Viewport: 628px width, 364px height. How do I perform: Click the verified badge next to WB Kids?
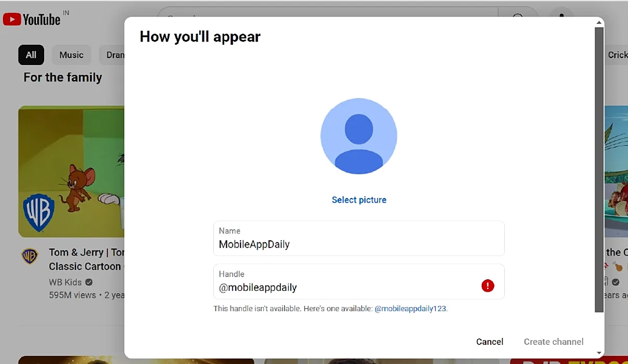tap(89, 282)
